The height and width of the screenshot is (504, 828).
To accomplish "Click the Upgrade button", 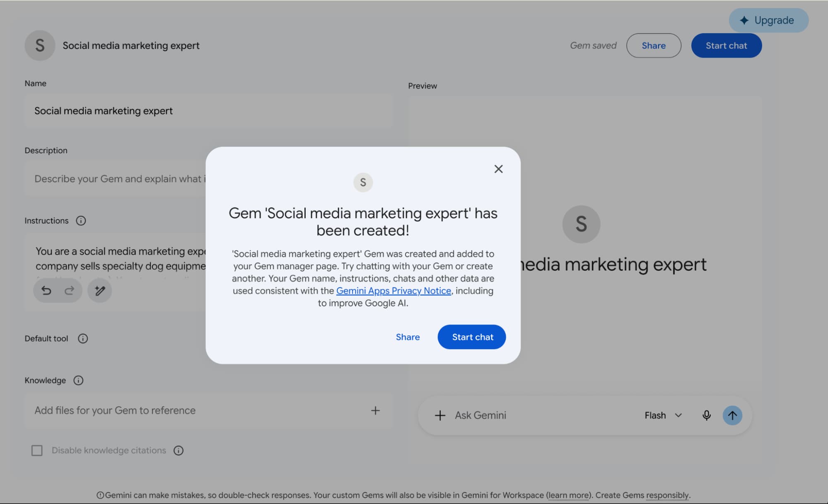I will (x=769, y=20).
